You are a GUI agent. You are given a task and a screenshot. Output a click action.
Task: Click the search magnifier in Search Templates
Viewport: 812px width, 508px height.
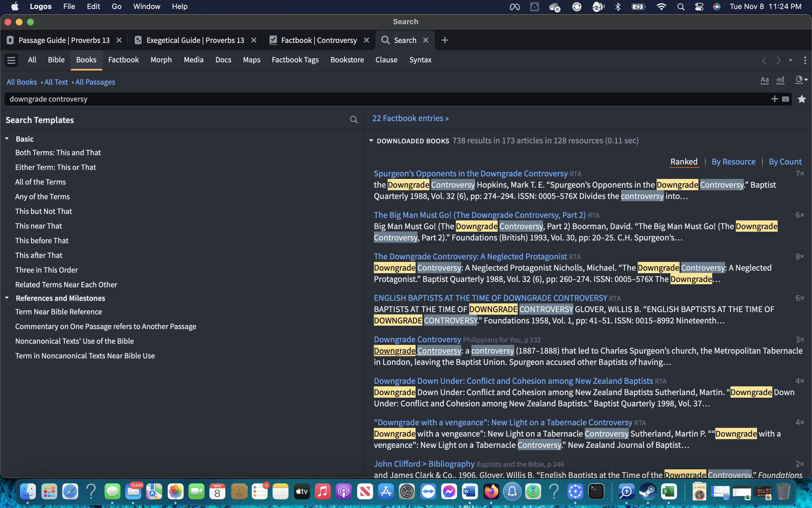[x=354, y=120]
